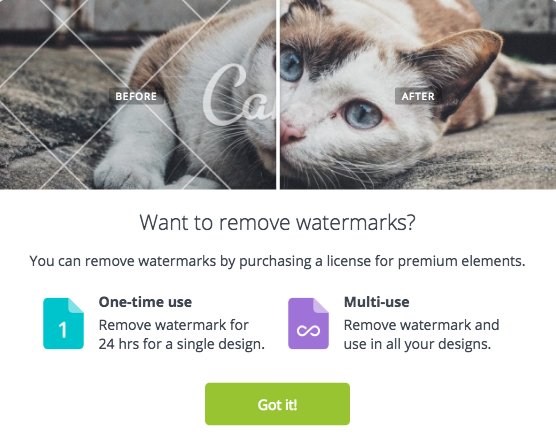The image size is (556, 448).
Task: Click the Canva watermark script text
Action: (240, 96)
